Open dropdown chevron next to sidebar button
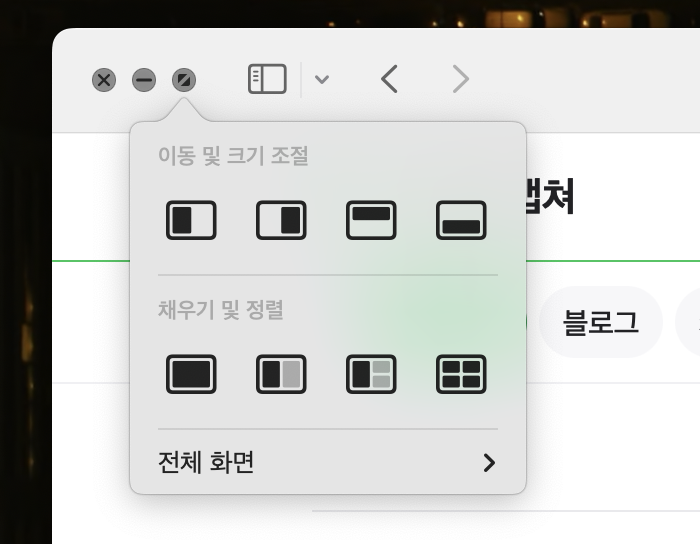The image size is (700, 544). tap(321, 79)
